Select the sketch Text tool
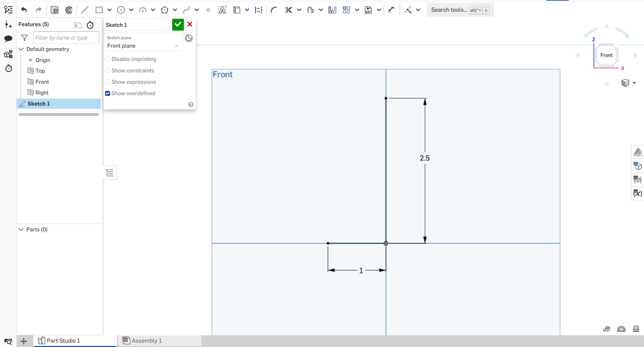Screen dimensions: 644x347 click(x=222, y=10)
